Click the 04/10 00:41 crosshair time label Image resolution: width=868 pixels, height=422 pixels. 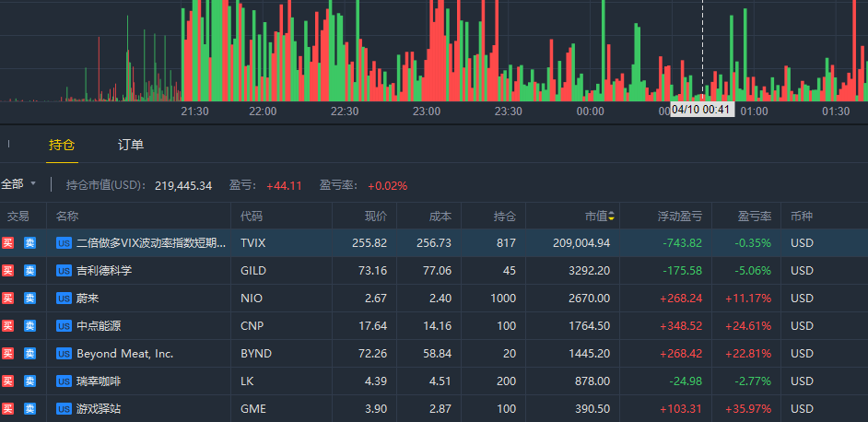point(702,109)
